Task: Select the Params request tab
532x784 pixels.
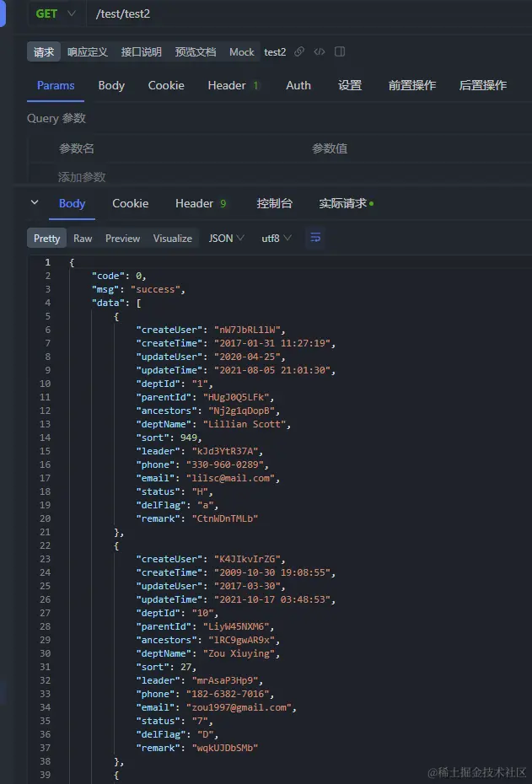Action: [x=56, y=85]
